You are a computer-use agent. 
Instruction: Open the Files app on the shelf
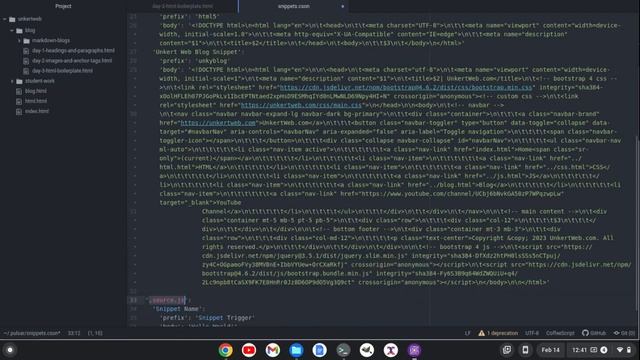[x=296, y=350]
